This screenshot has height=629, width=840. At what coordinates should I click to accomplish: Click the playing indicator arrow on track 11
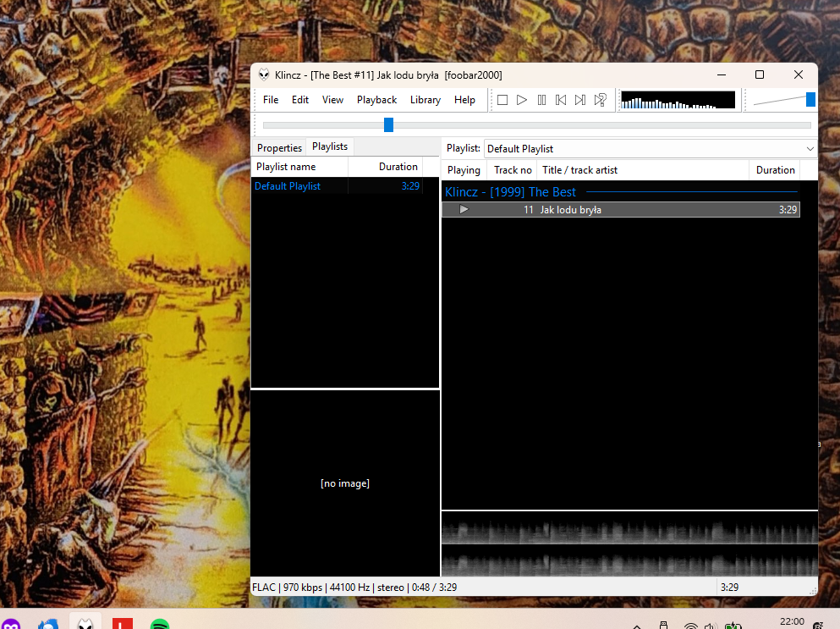[464, 210]
